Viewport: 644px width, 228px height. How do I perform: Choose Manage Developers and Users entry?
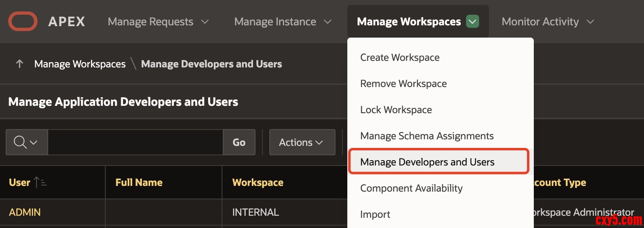(x=427, y=162)
